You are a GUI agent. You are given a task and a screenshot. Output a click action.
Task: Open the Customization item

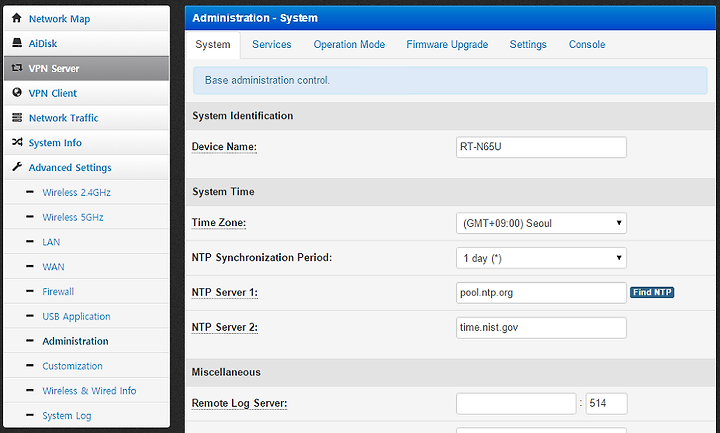coord(72,366)
